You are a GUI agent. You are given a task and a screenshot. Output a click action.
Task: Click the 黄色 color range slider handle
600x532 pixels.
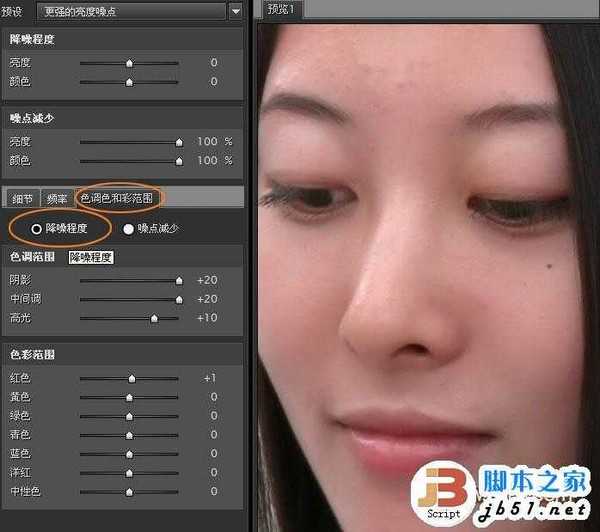click(129, 397)
